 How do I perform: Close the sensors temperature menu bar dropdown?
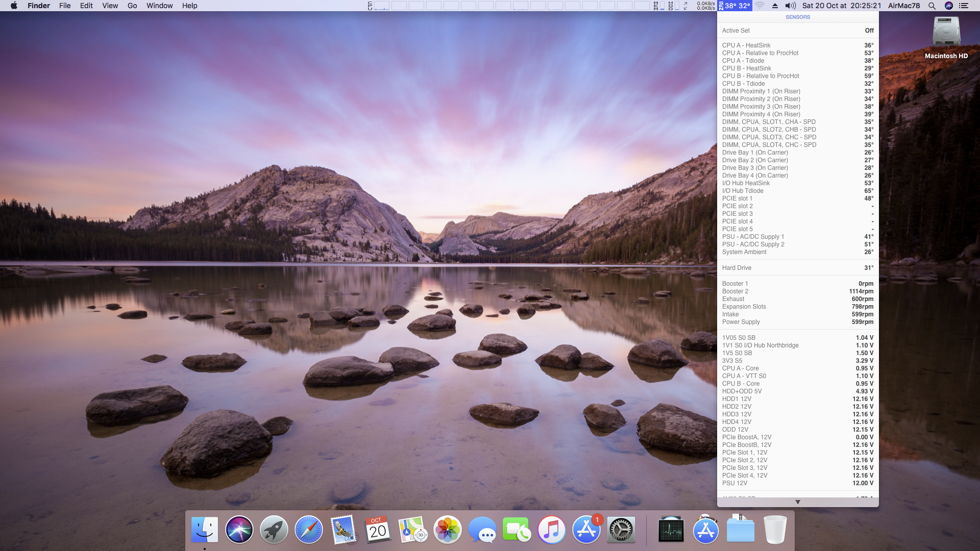(735, 6)
